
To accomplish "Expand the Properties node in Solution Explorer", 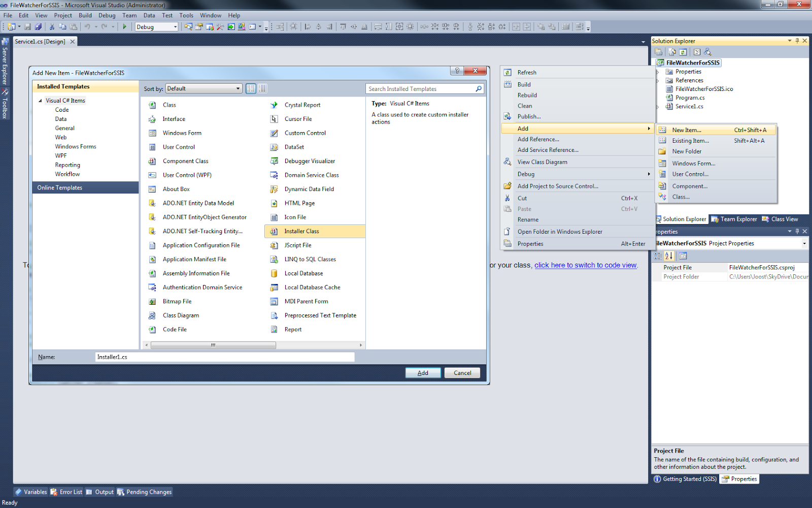I will [x=658, y=72].
